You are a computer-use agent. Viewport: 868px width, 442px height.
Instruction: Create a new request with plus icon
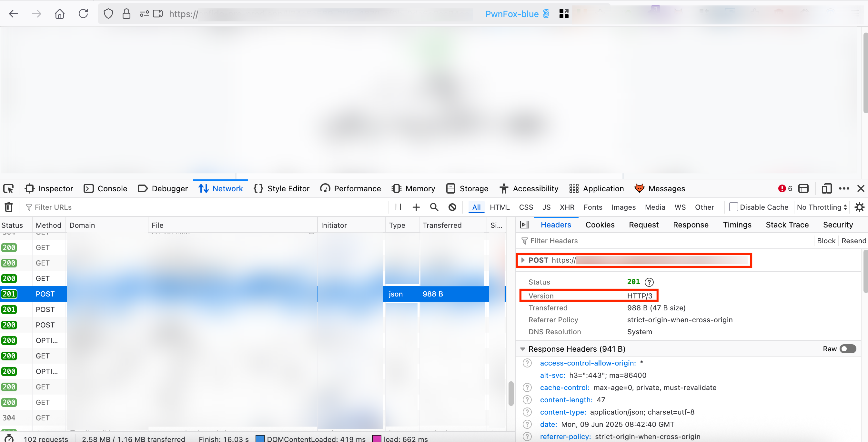(416, 207)
